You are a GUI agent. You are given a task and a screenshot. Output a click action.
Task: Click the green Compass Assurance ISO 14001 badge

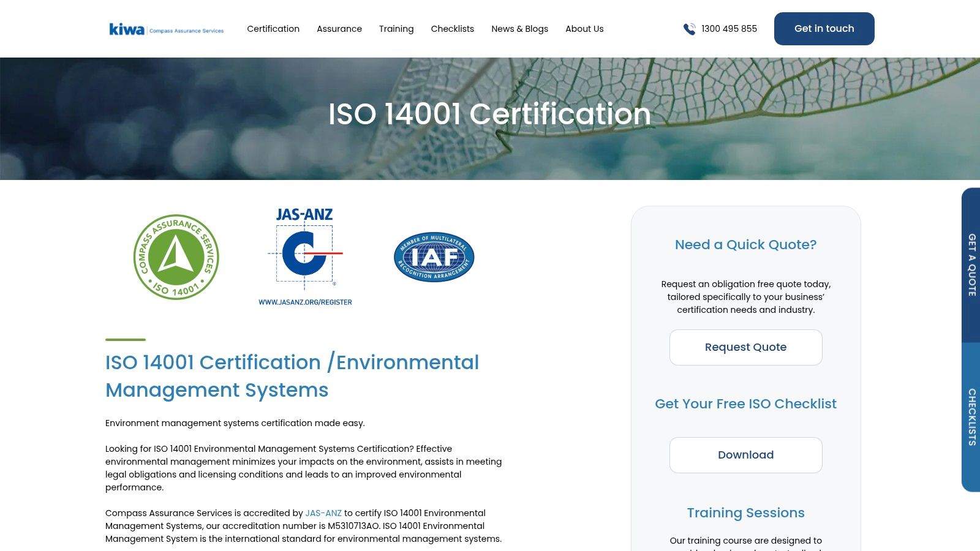(x=176, y=257)
